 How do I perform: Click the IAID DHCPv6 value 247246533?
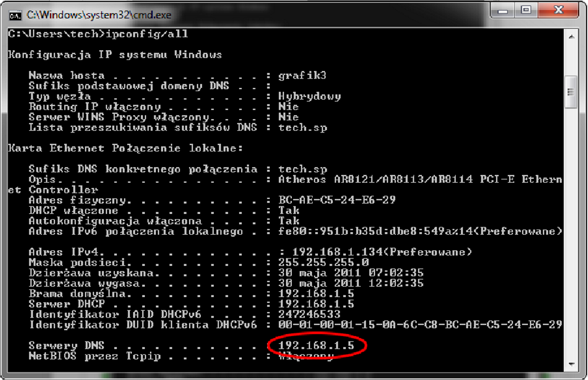[310, 314]
